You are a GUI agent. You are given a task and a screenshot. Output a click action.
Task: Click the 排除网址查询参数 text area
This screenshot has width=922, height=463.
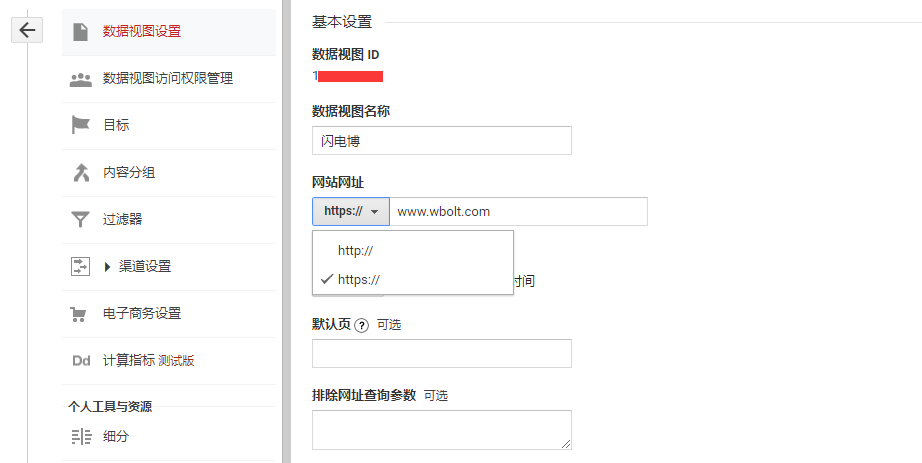[x=441, y=429]
